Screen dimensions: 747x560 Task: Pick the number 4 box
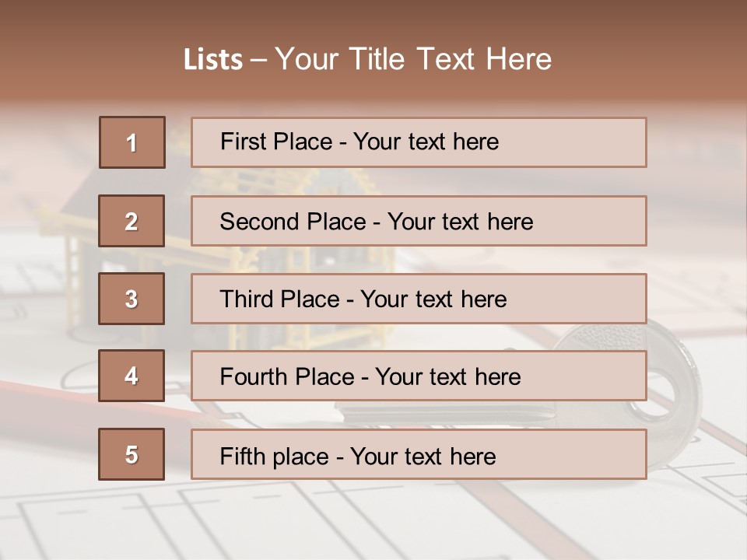click(132, 376)
